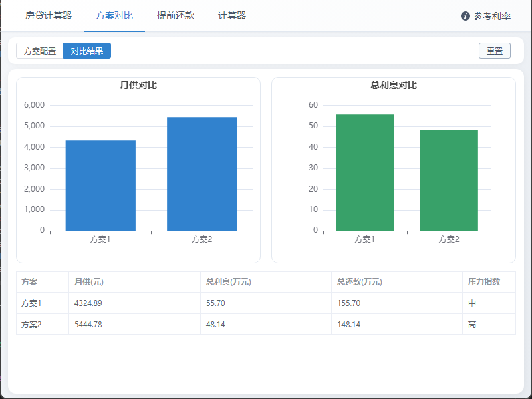This screenshot has height=399, width=532.
Task: Click the blue 方案2 monthly payment bar
Action: [x=201, y=174]
